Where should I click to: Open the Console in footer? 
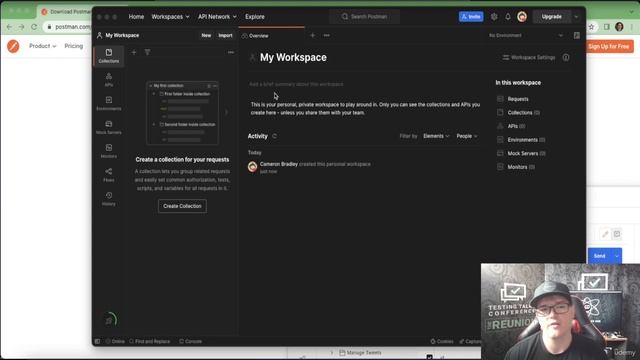pyautogui.click(x=191, y=341)
